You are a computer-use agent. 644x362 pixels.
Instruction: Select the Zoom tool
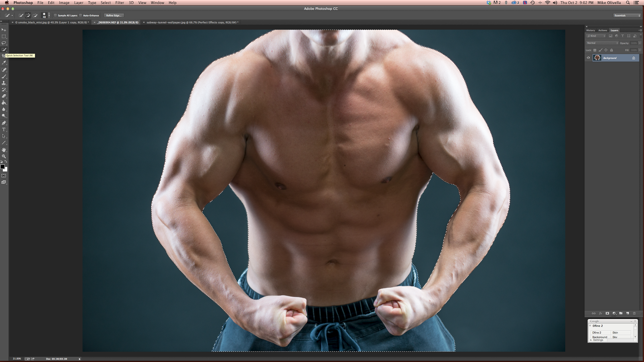click(4, 156)
